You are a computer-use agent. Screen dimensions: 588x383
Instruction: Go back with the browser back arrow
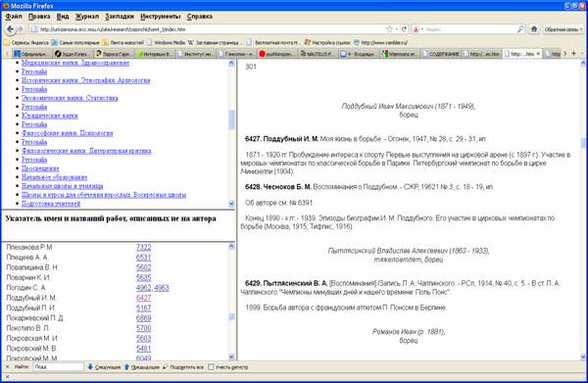10,29
